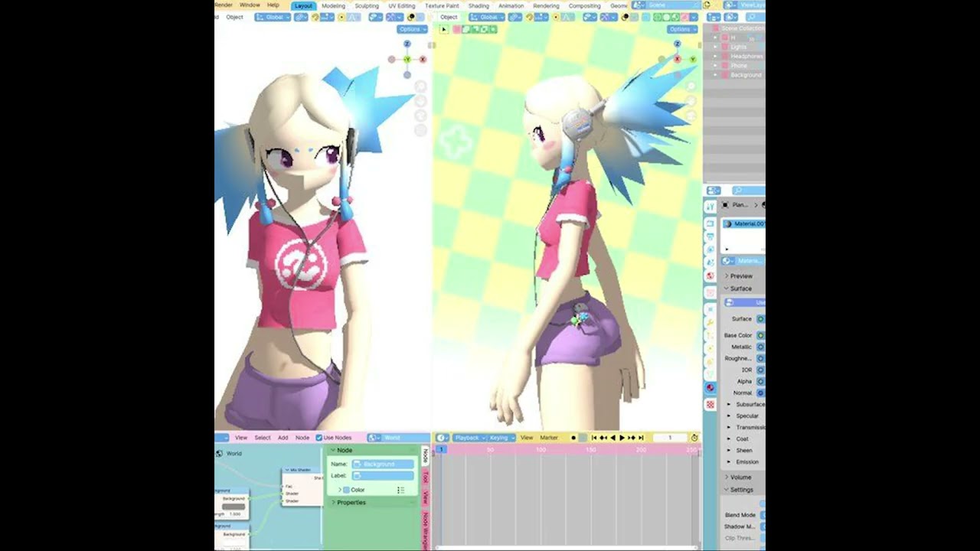Expand the Preview panel in material properties
This screenshot has width=980, height=551.
741,276
